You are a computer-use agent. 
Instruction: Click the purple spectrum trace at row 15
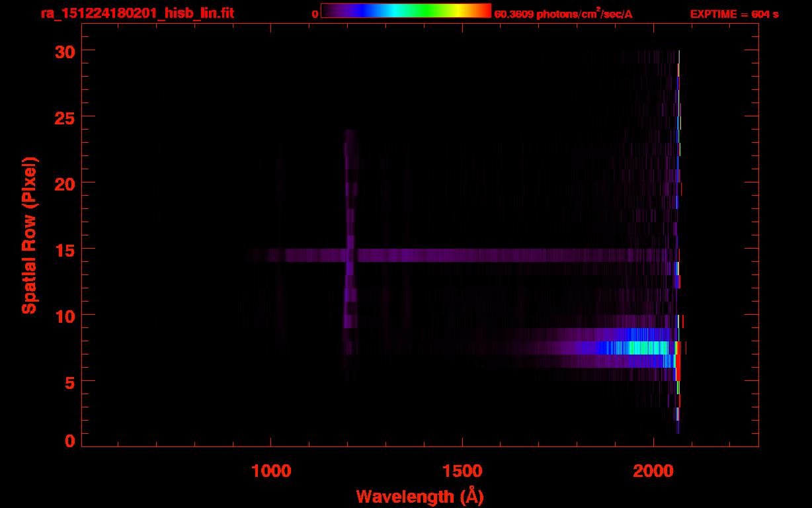point(463,255)
